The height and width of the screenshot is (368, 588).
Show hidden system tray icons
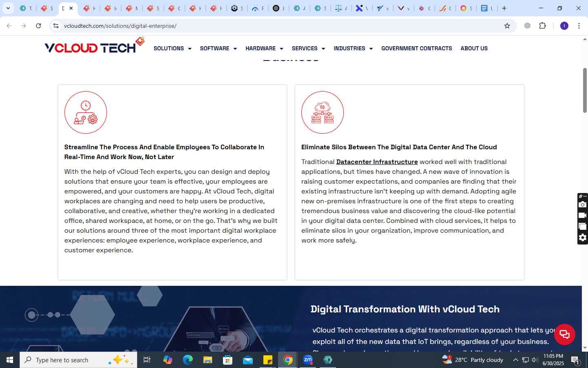click(x=515, y=360)
